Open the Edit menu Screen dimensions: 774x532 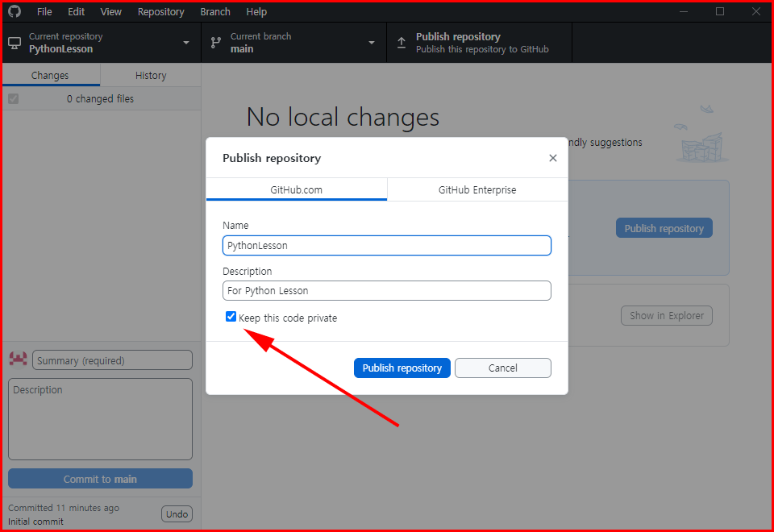76,11
